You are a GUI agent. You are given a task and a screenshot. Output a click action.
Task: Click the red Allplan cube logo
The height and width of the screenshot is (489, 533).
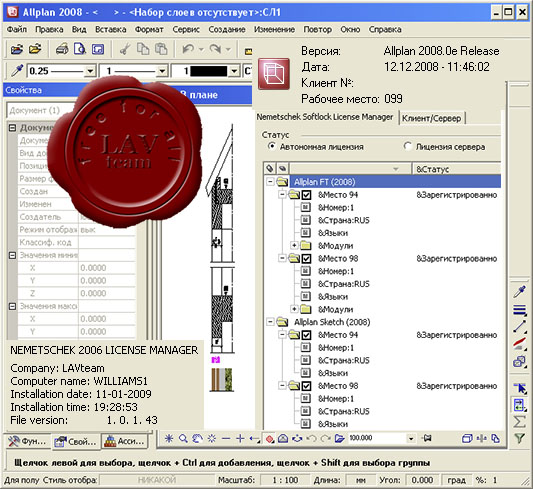pos(274,74)
